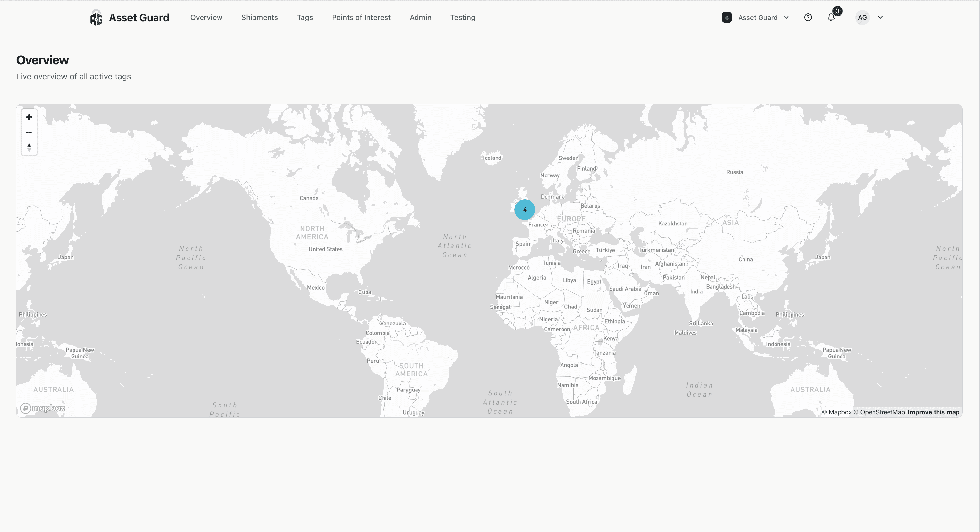Switch to the Tags page
The height and width of the screenshot is (532, 980).
pos(305,18)
